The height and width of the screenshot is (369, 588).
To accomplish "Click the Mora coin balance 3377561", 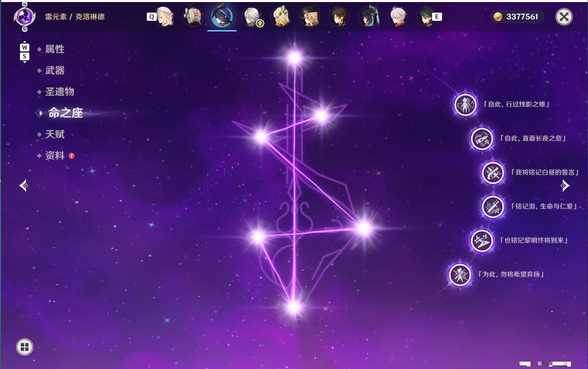I will click(x=516, y=17).
